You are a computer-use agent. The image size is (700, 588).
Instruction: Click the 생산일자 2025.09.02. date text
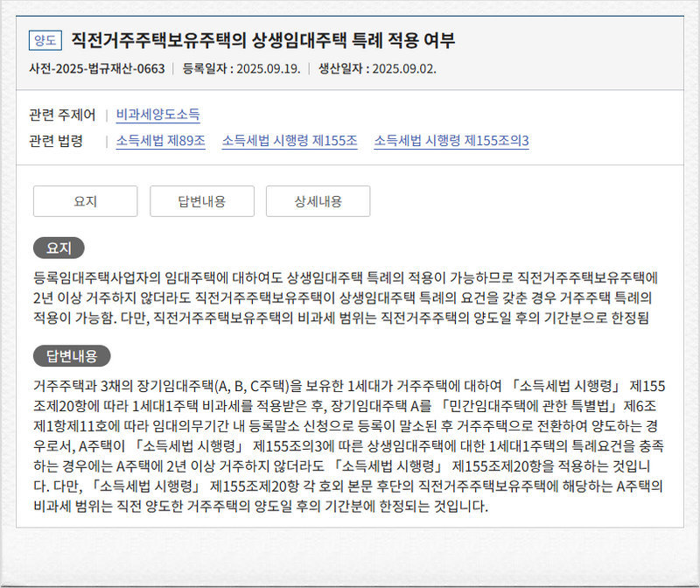coord(376,68)
